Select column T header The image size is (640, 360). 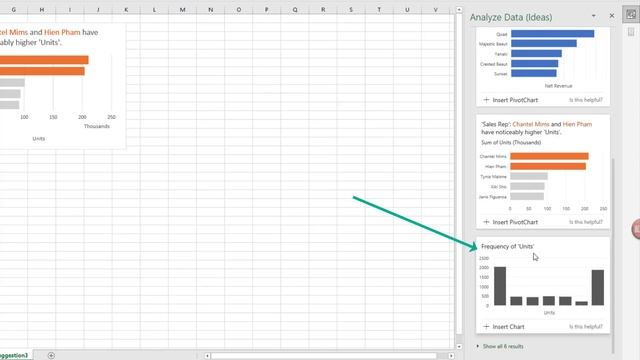click(x=379, y=9)
